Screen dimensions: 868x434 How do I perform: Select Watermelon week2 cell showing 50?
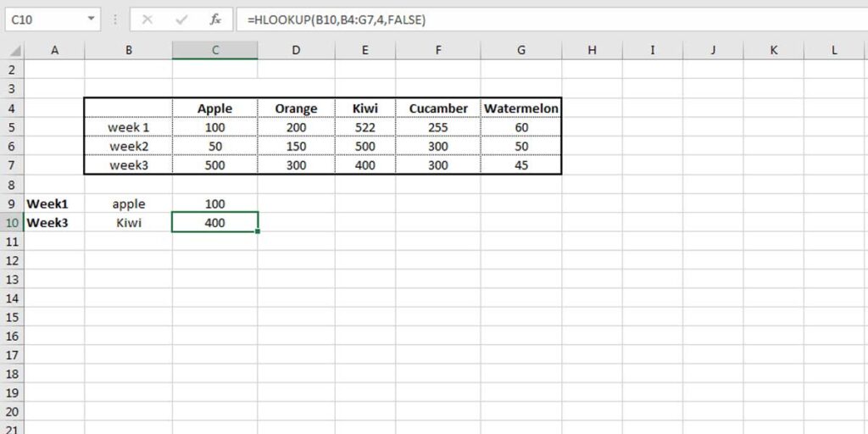(x=521, y=146)
